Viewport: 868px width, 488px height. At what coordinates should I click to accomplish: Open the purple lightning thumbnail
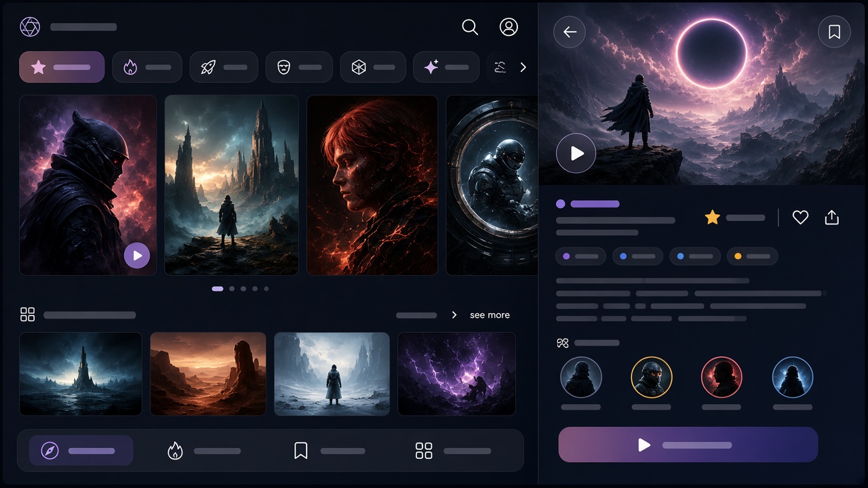[456, 373]
